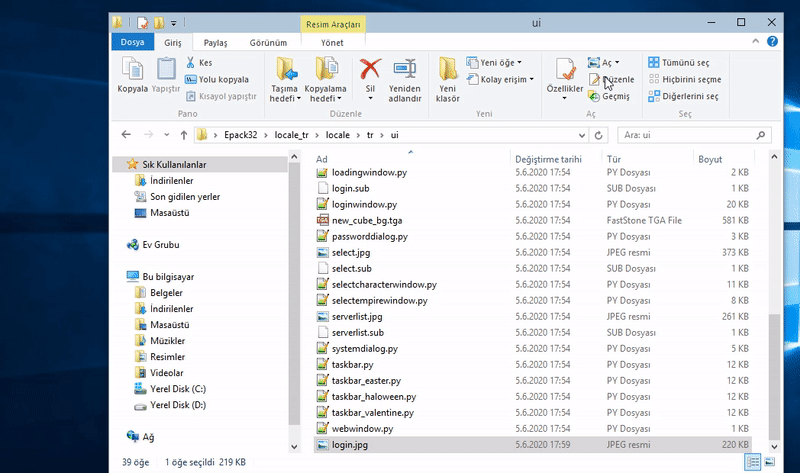Viewport: 800px width, 473px height.
Task: Click locale breadcrumb in address bar
Action: [x=338, y=135]
